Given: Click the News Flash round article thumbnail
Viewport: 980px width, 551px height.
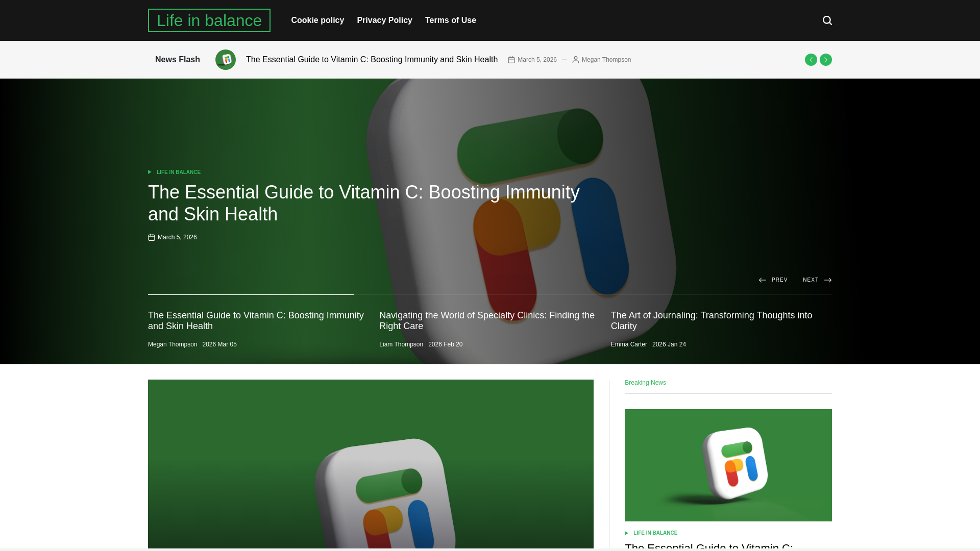Looking at the screenshot, I should click(225, 60).
